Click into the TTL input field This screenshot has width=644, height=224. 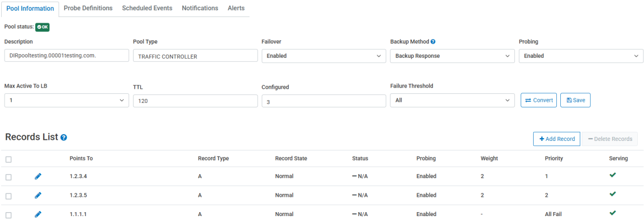[x=195, y=101]
